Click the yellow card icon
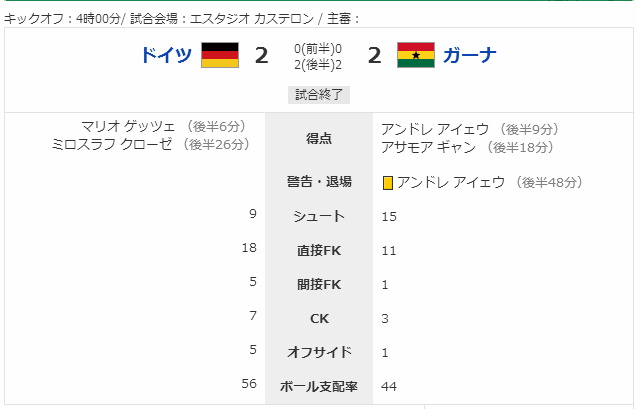This screenshot has height=409, width=636. (388, 183)
